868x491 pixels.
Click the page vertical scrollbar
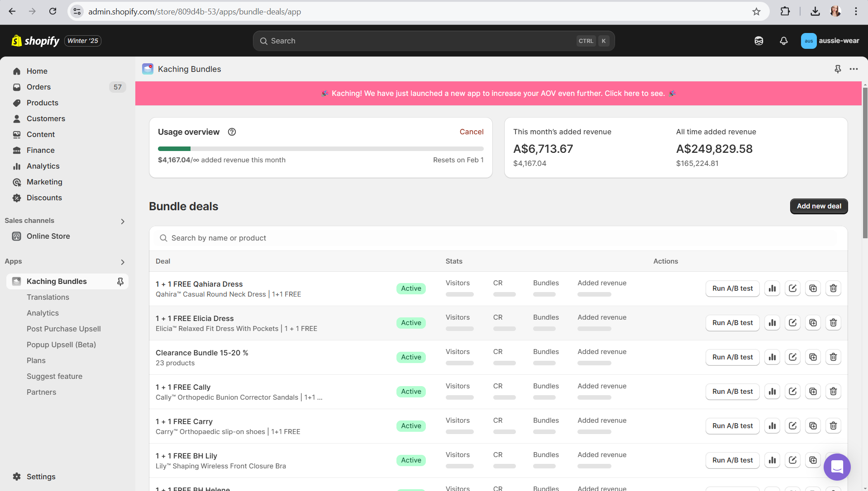[x=865, y=163]
